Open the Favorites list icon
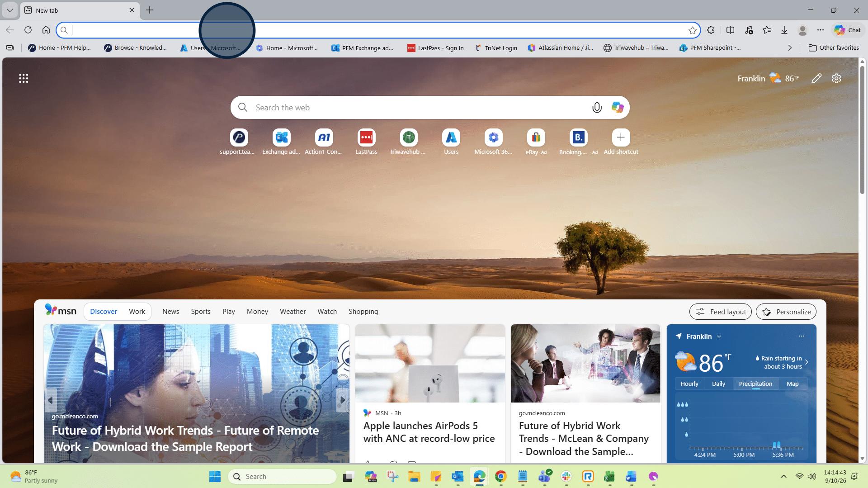Viewport: 868px width, 488px height. point(767,30)
